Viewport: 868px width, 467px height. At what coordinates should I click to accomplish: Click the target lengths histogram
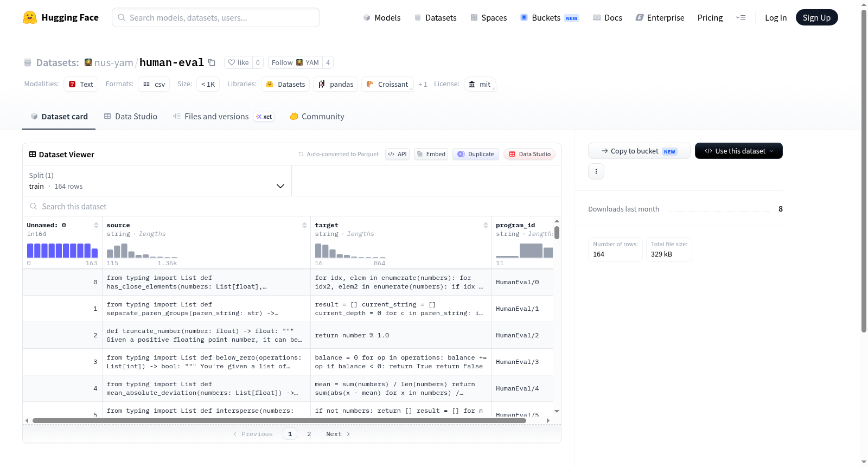(350, 250)
